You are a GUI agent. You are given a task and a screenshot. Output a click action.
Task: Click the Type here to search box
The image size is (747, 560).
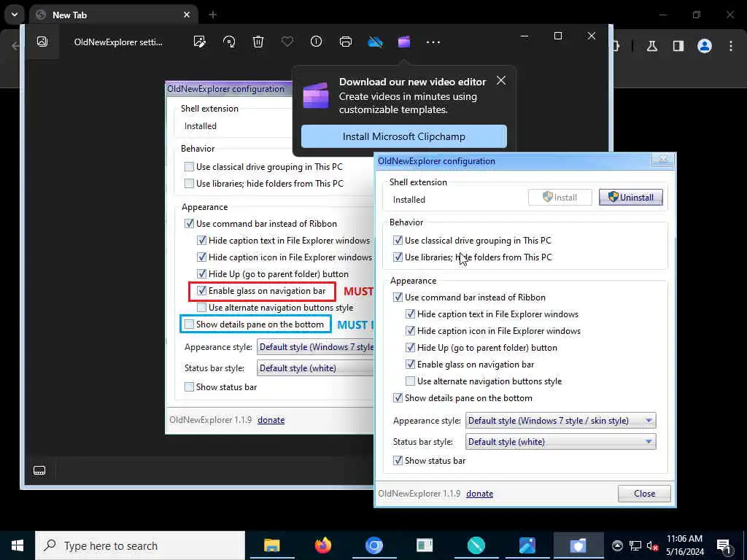click(140, 545)
